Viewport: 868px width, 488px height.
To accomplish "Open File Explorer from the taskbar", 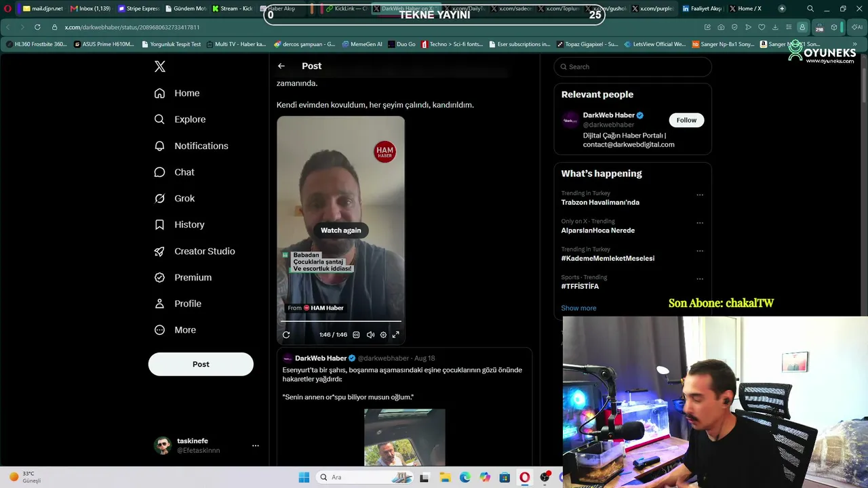I will tap(445, 477).
